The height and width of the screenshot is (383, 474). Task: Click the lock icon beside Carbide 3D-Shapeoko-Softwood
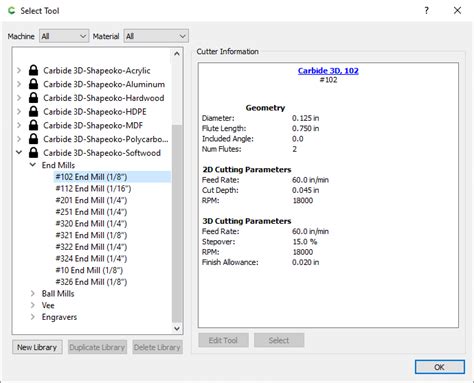coord(33,152)
